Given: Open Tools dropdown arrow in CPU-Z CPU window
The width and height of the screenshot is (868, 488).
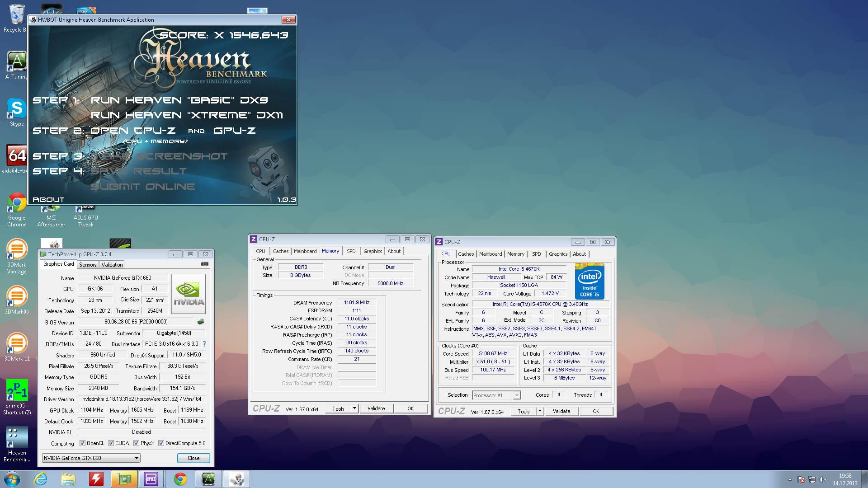Looking at the screenshot, I should click(540, 411).
